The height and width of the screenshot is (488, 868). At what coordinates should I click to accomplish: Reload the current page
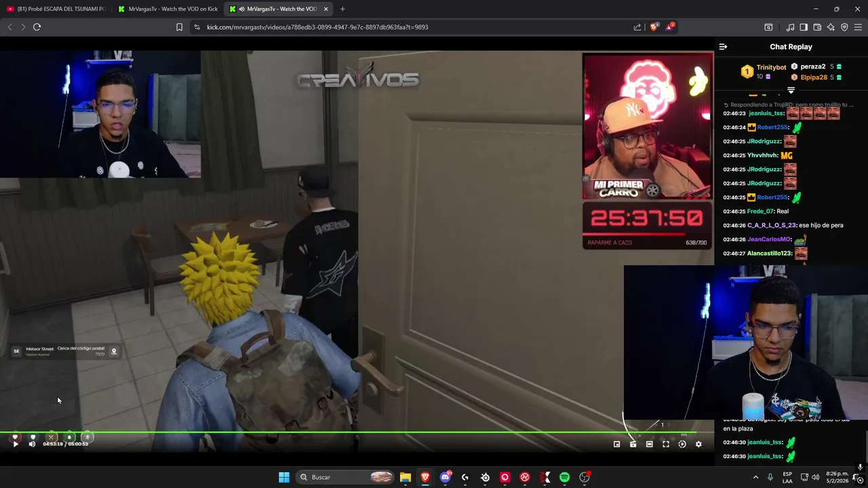37,27
